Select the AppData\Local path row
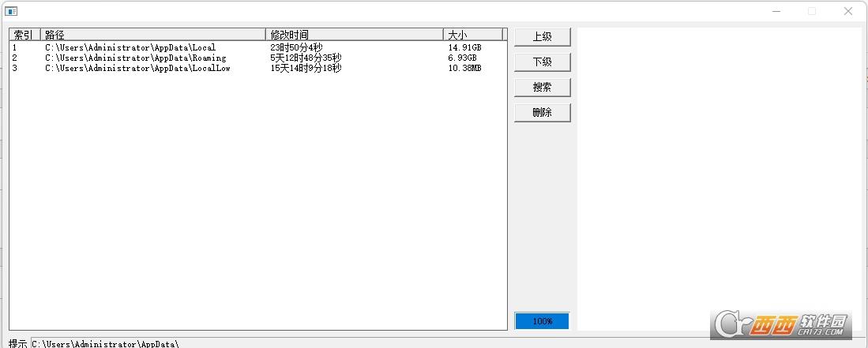 [130, 47]
